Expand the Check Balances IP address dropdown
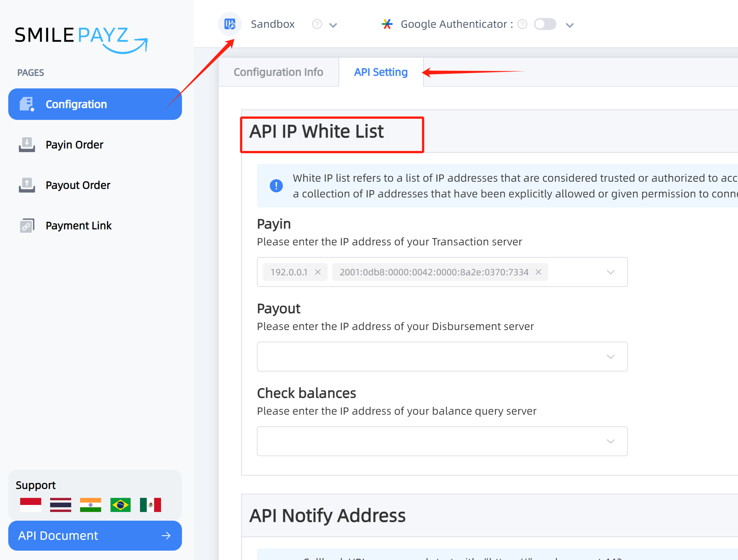This screenshot has height=560, width=738. coord(611,441)
